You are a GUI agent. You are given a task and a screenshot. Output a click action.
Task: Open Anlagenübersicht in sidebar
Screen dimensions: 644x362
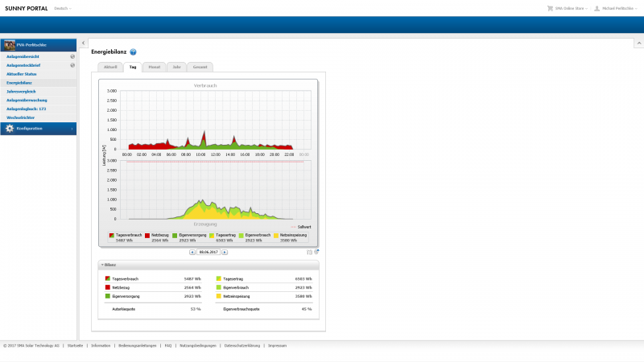(23, 56)
